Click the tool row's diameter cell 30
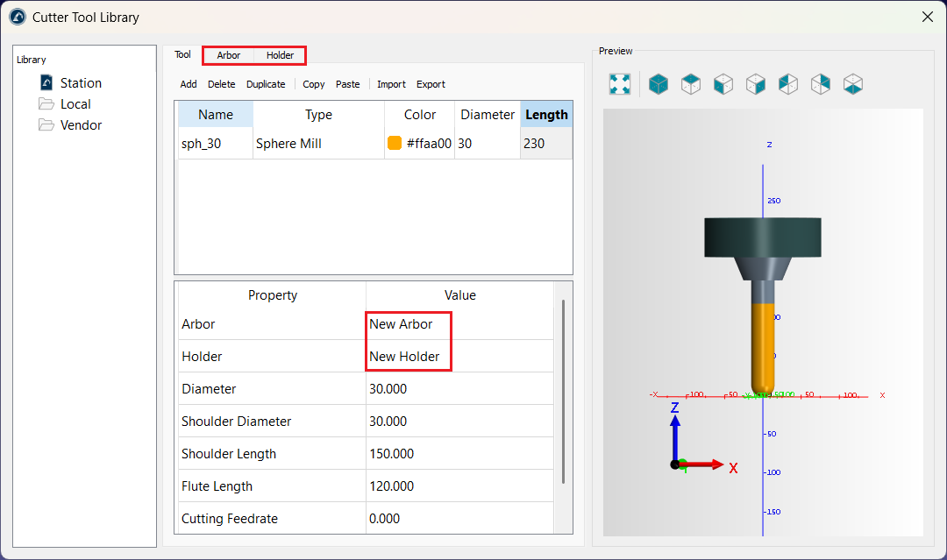Viewport: 947px width, 560px height. click(488, 144)
